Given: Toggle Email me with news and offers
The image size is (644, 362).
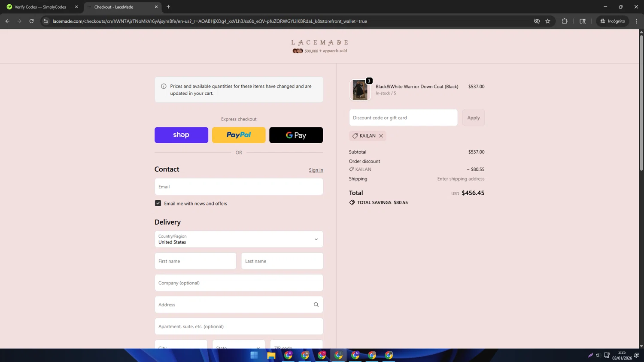Looking at the screenshot, I should pos(158,203).
